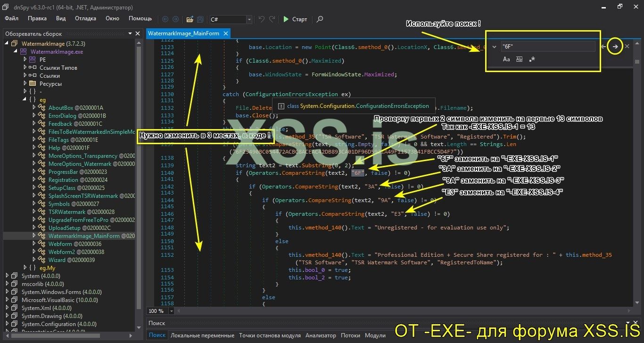Open the Правка menu
The width and height of the screenshot is (644, 343).
tap(37, 18)
